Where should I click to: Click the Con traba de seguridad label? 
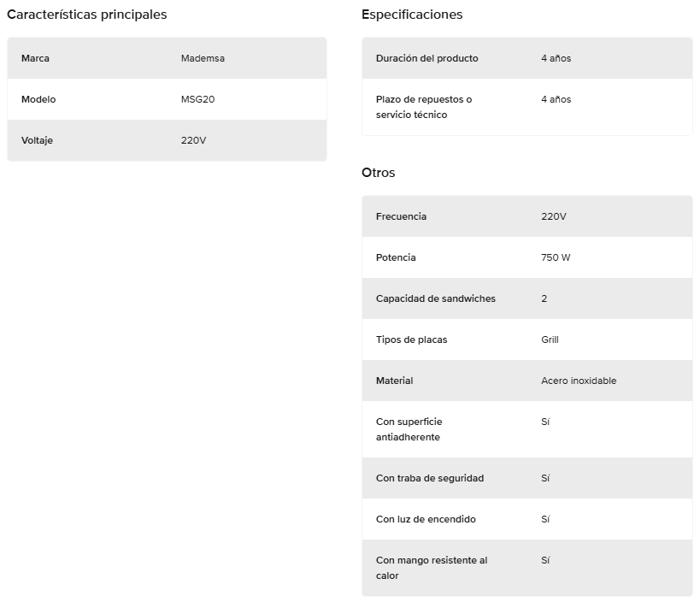[x=430, y=478]
